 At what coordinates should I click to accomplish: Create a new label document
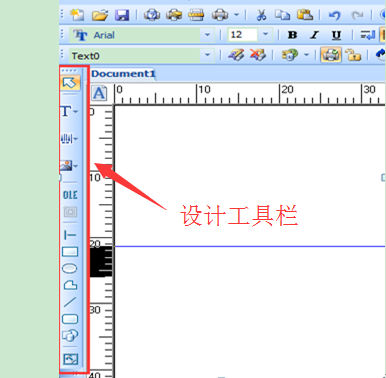(x=77, y=15)
